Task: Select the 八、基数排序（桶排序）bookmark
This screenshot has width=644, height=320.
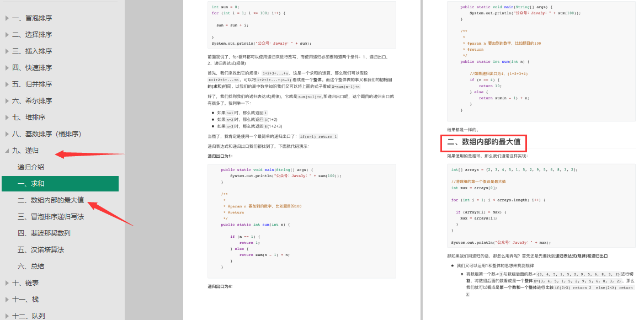Action: [x=46, y=134]
